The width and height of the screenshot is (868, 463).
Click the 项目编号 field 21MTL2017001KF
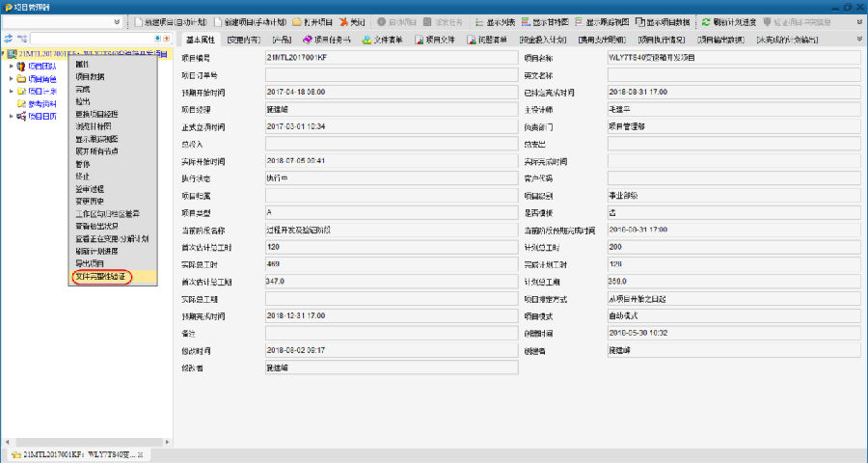(x=392, y=58)
